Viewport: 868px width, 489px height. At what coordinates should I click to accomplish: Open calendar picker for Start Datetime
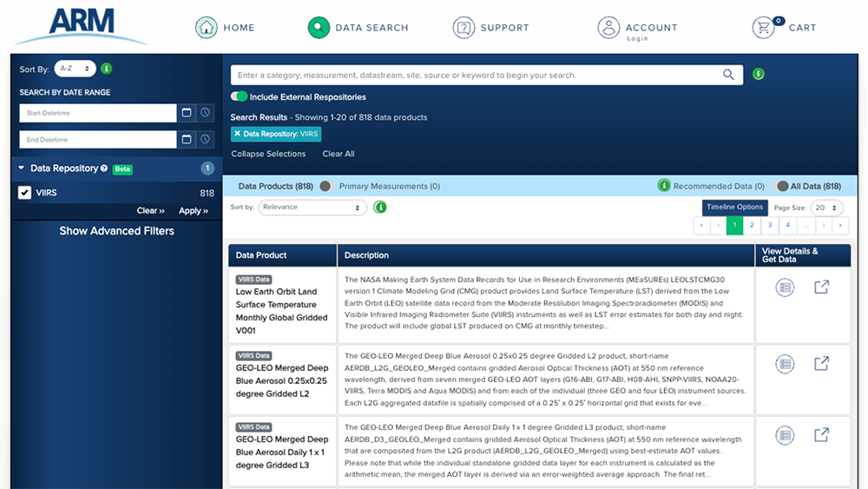coord(187,112)
